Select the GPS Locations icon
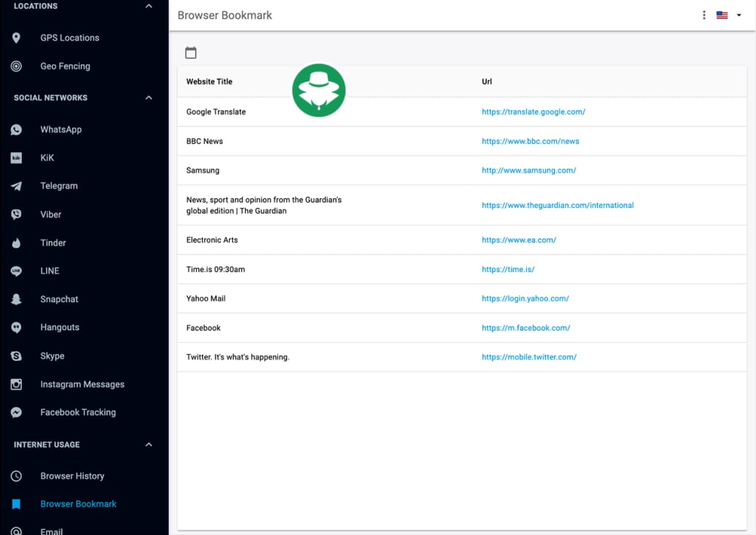 pyautogui.click(x=16, y=37)
